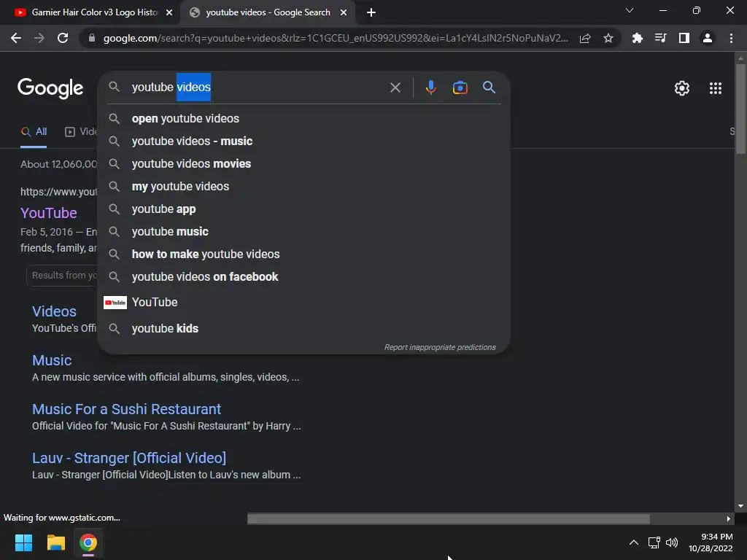
Task: Open the YouTube result title link
Action: pyautogui.click(x=49, y=213)
